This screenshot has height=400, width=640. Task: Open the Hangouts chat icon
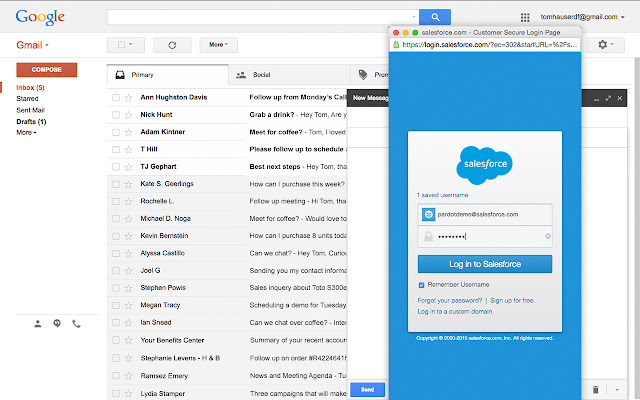pos(56,323)
